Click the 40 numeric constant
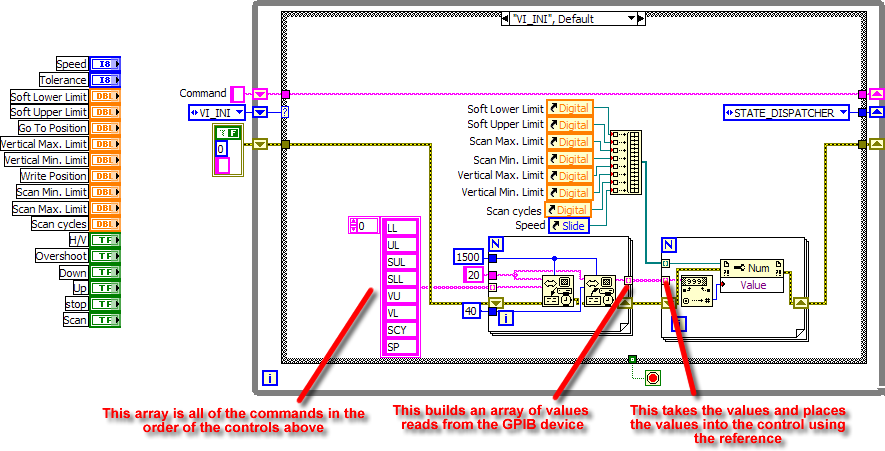The image size is (885, 451). 473,310
